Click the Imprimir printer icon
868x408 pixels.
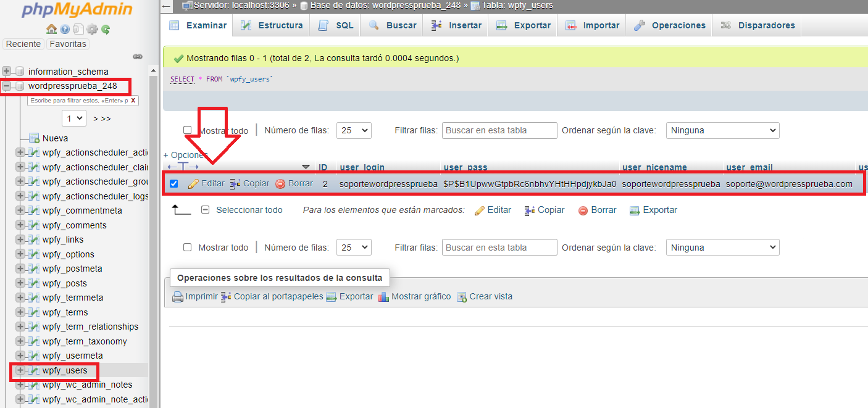coord(178,297)
